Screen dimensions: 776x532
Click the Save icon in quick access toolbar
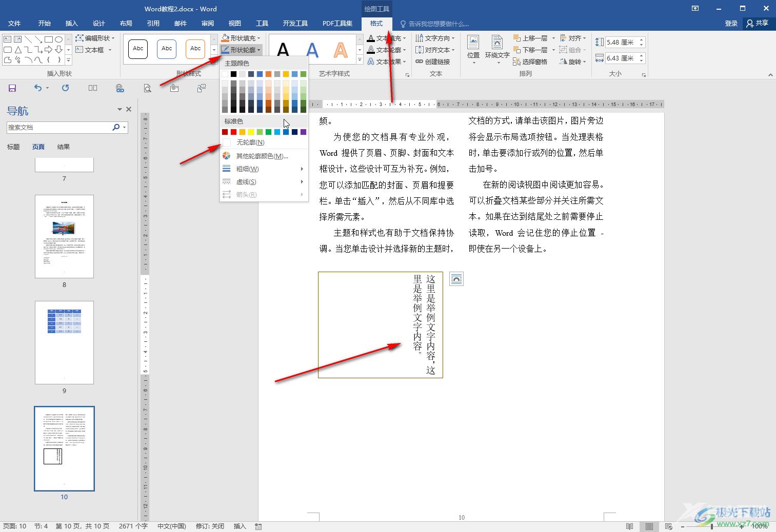pos(12,88)
